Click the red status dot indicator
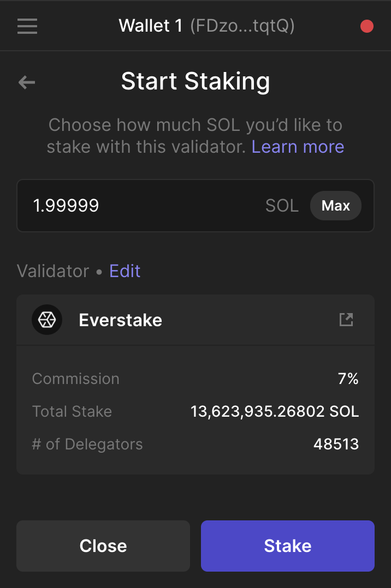The image size is (391, 588). click(x=367, y=26)
